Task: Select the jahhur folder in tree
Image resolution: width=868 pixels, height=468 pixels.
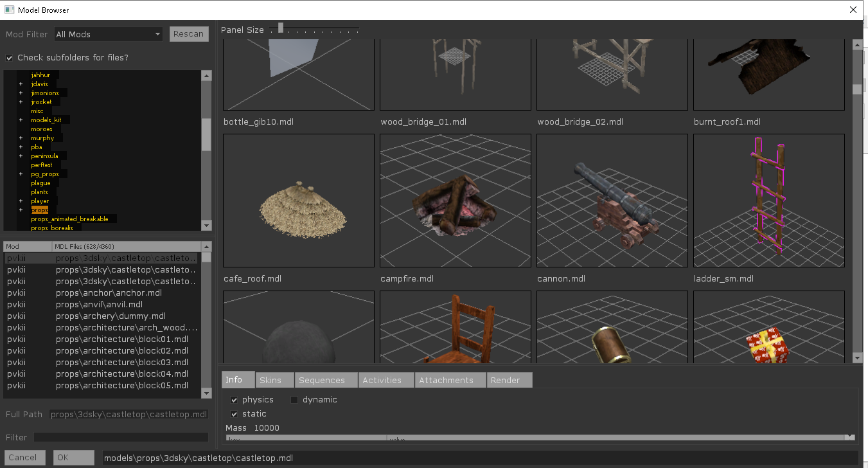Action: tap(40, 75)
